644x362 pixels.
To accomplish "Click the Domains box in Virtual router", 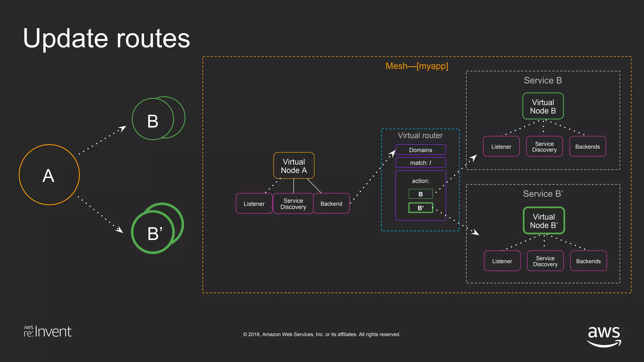I will pyautogui.click(x=420, y=150).
